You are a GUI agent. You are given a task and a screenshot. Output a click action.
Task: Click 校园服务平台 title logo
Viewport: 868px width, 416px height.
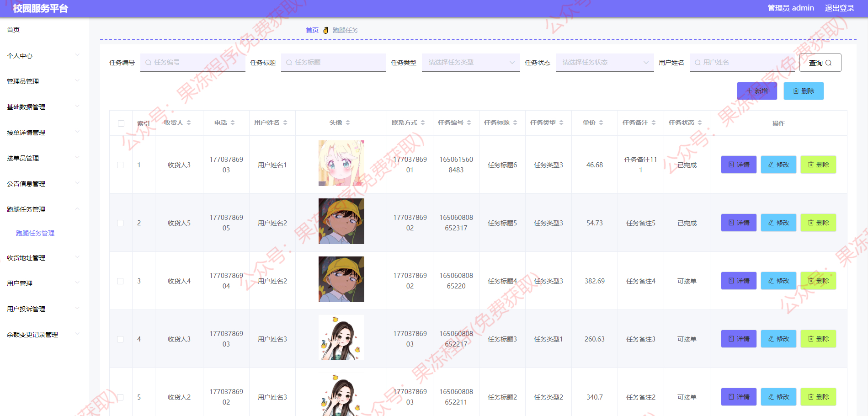tap(41, 8)
